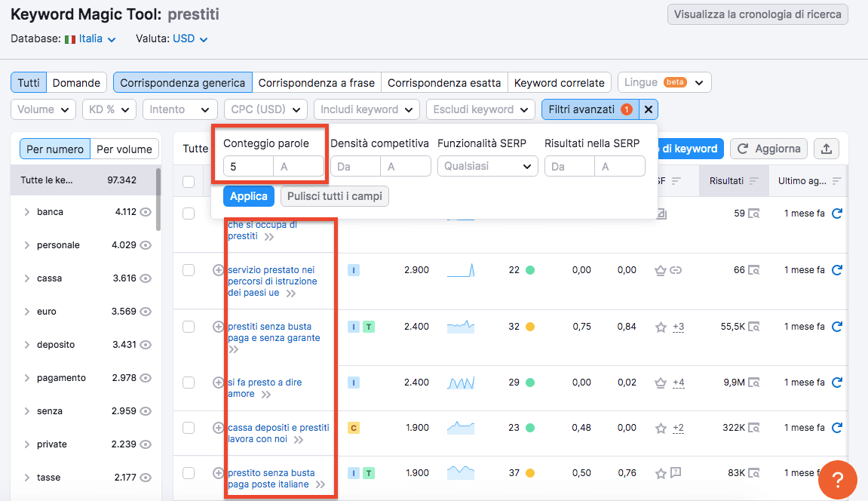Image resolution: width=868 pixels, height=501 pixels.
Task: Open the Database Italia dropdown
Action: [x=90, y=38]
